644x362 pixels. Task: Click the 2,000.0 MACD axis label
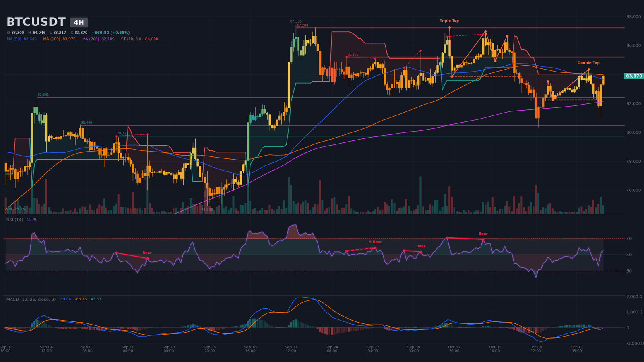[634, 296]
